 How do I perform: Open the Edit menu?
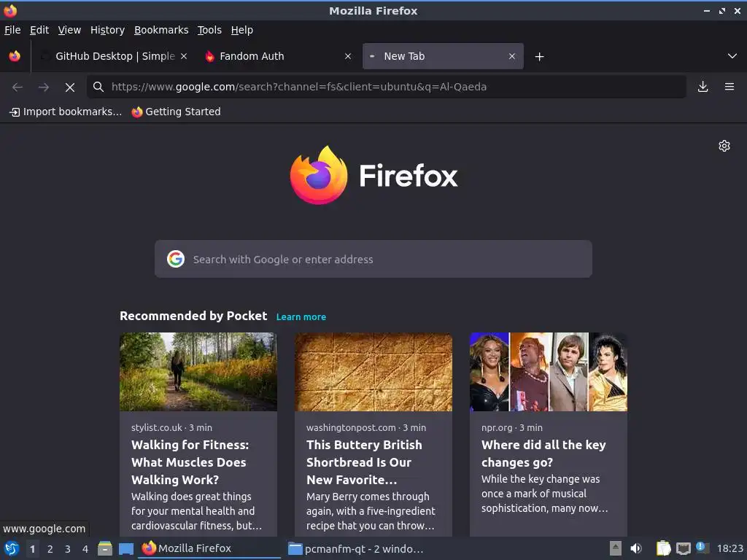click(39, 30)
